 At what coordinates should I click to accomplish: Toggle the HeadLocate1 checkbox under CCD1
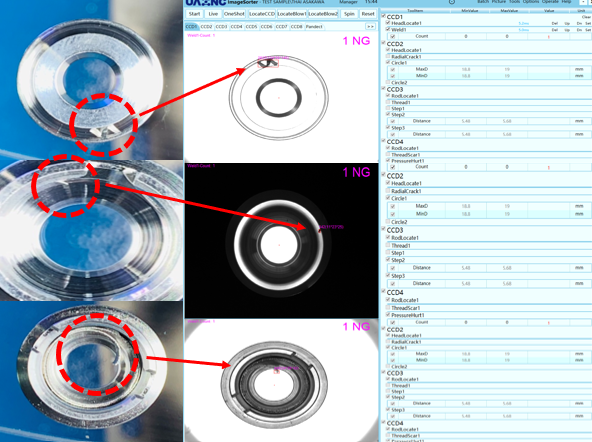tap(388, 23)
